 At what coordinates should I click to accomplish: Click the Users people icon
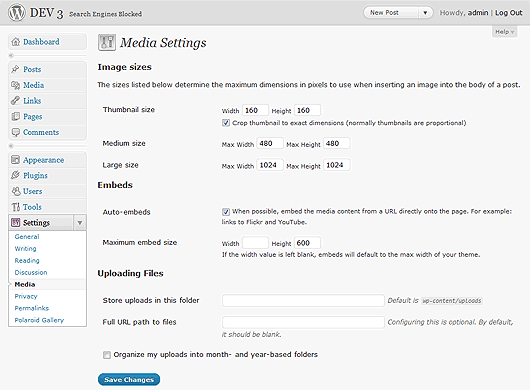coord(16,191)
